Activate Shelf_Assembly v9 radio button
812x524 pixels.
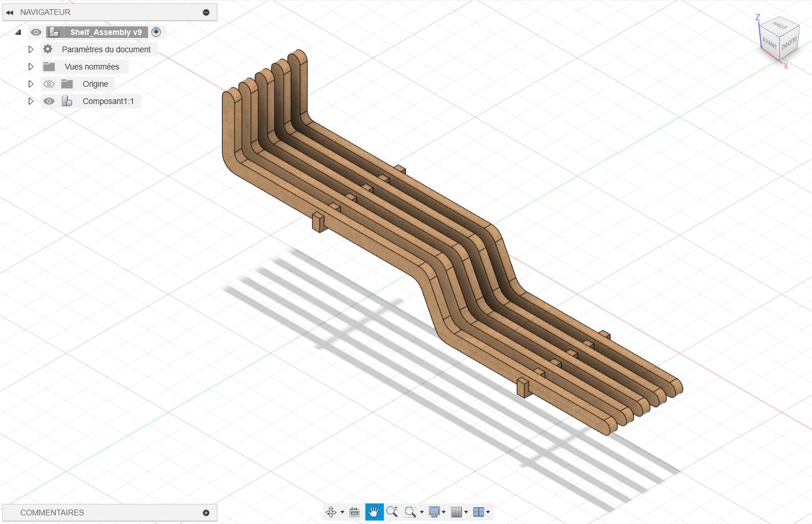point(156,32)
